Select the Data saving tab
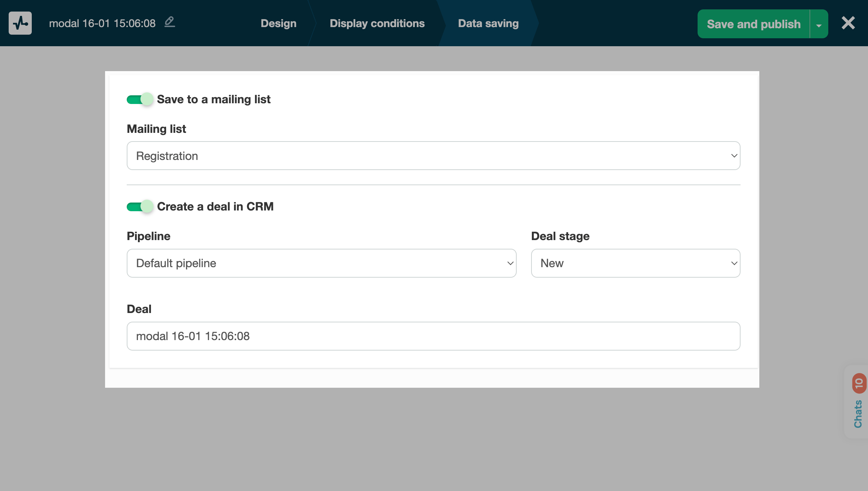Viewport: 868px width, 491px height. pyautogui.click(x=488, y=23)
